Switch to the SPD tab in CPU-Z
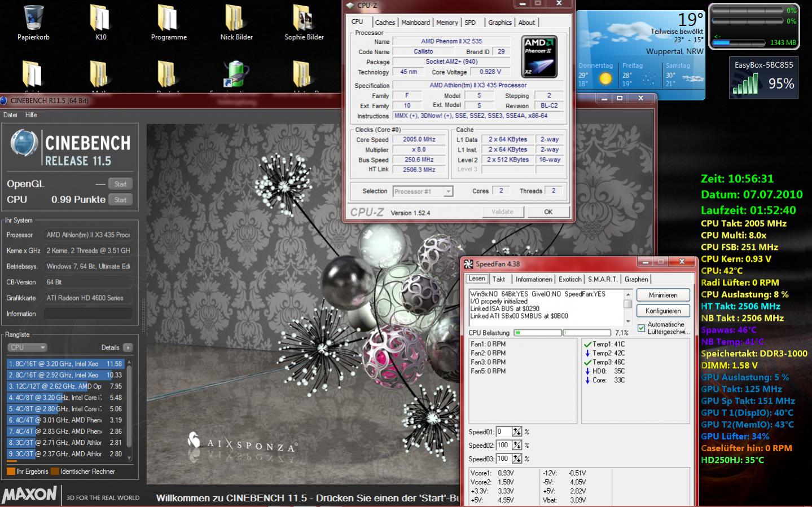Image resolution: width=812 pixels, height=507 pixels. click(470, 23)
